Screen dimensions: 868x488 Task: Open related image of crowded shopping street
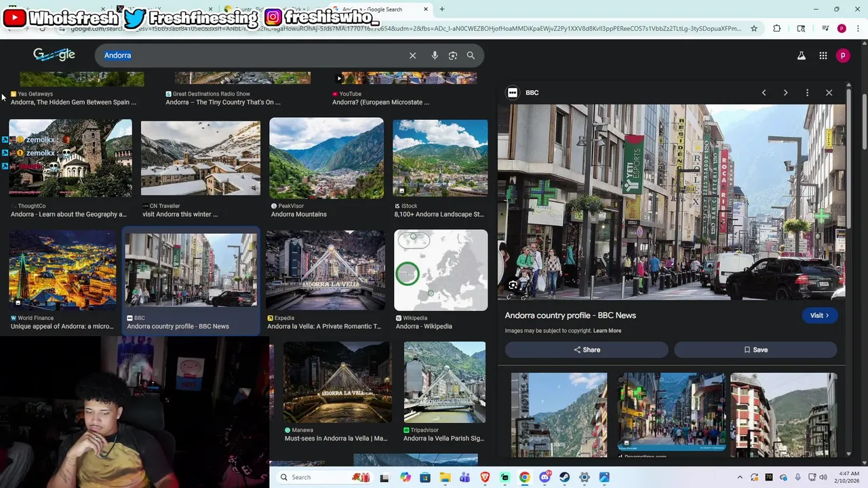(x=672, y=412)
